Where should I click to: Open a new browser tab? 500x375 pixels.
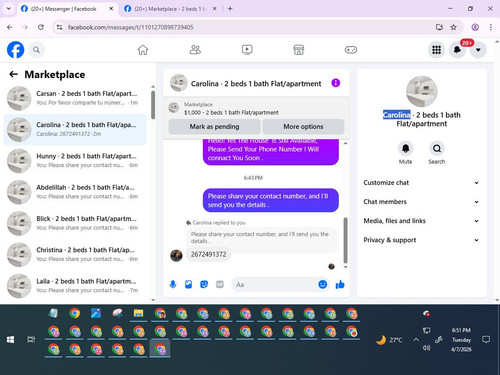(230, 9)
